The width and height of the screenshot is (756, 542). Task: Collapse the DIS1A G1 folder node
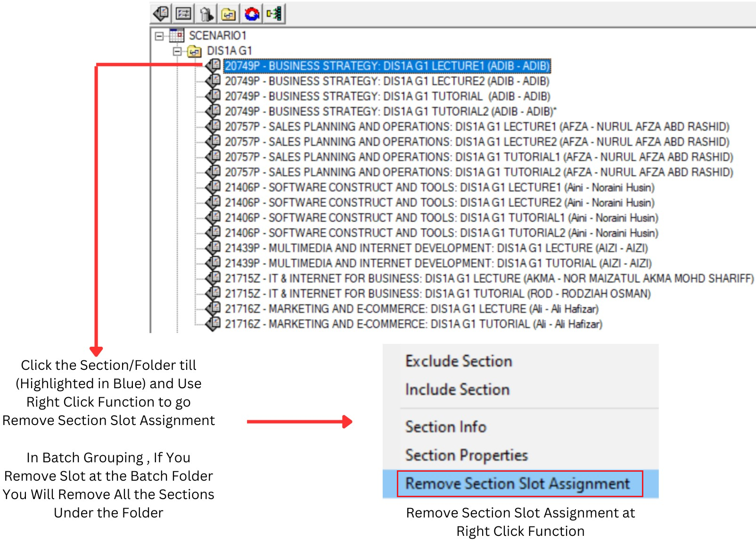(177, 51)
